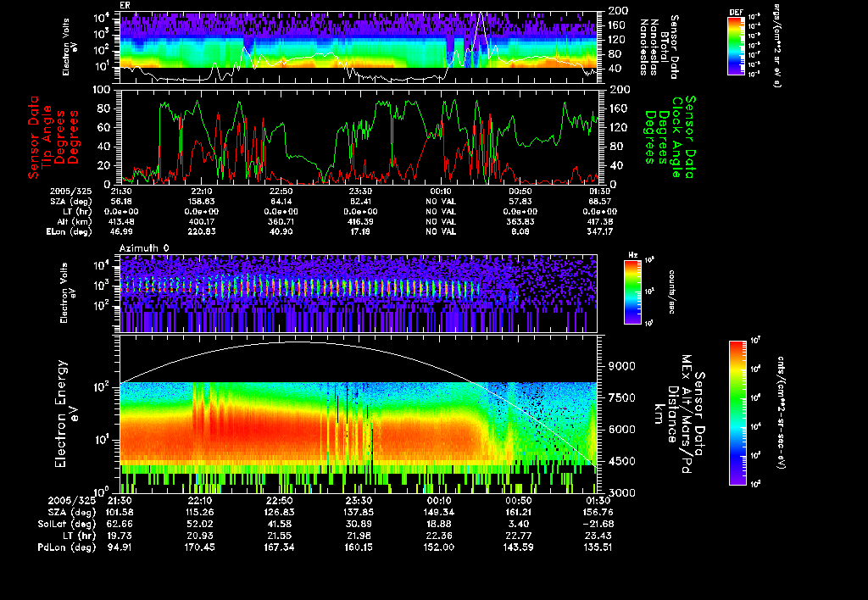This screenshot has width=868, height=600.
Task: Click PdLon value 152.00
Action: pos(438,547)
